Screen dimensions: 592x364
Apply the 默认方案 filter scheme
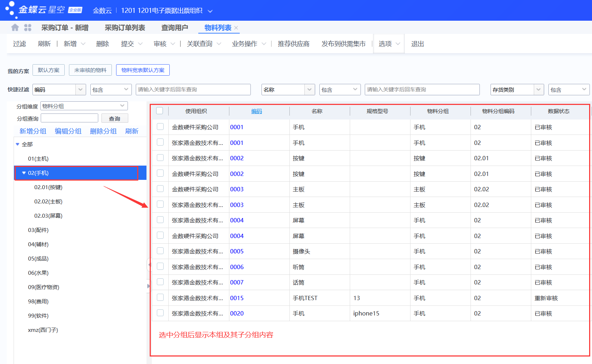[49, 70]
